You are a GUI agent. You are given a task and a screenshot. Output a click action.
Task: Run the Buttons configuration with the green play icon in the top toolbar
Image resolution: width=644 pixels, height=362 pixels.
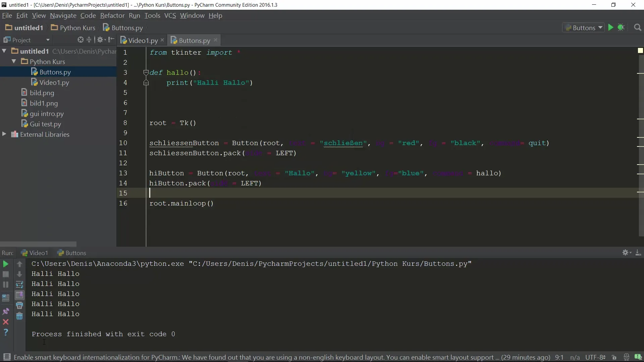click(x=610, y=27)
